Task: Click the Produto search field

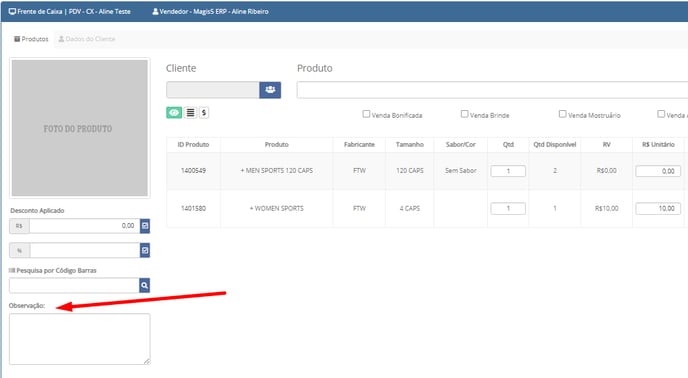Action: coord(492,90)
